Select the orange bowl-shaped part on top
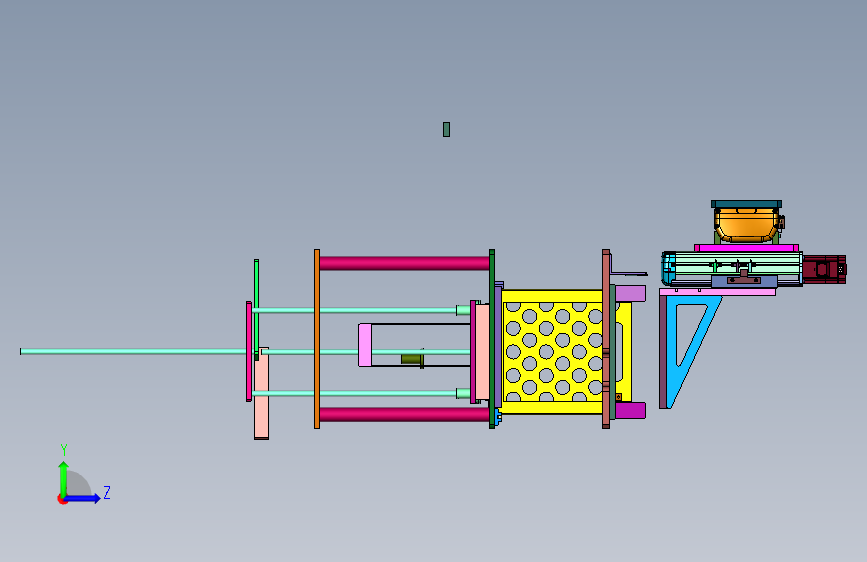The height and width of the screenshot is (562, 867). pos(746,225)
